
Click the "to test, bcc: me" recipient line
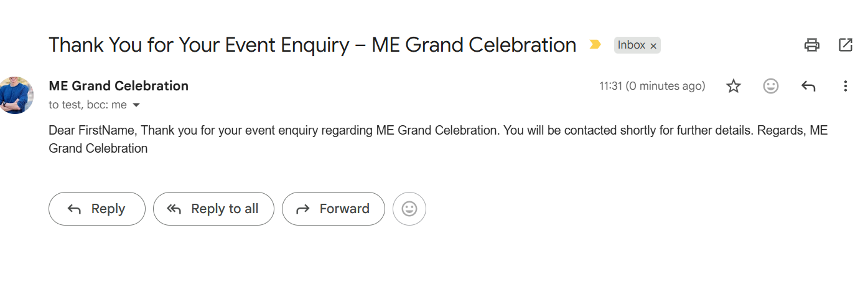pyautogui.click(x=88, y=105)
